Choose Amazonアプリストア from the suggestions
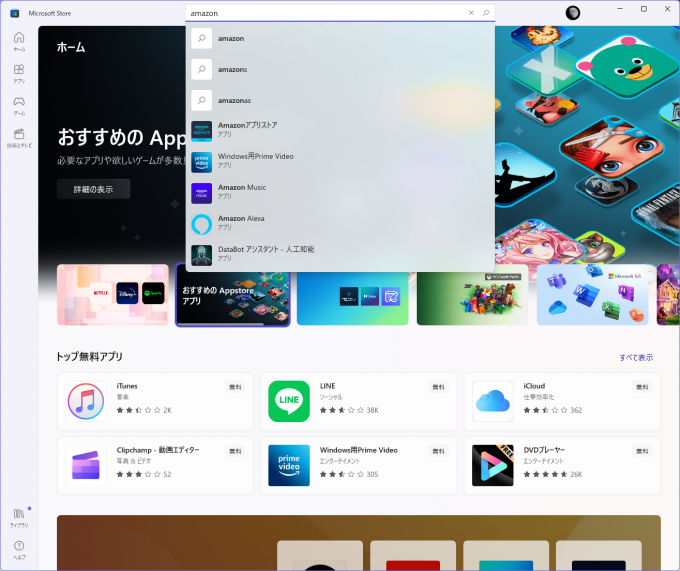This screenshot has width=680, height=571. (340, 131)
